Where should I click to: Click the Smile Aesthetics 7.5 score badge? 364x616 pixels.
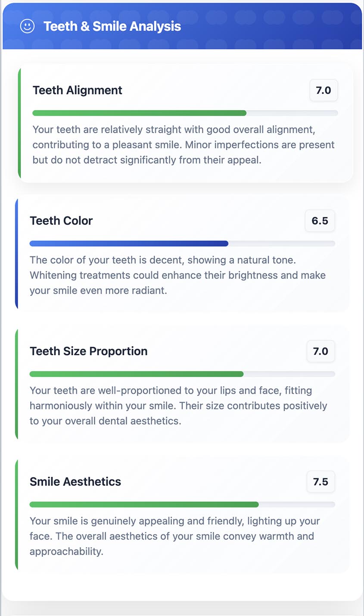(x=320, y=482)
